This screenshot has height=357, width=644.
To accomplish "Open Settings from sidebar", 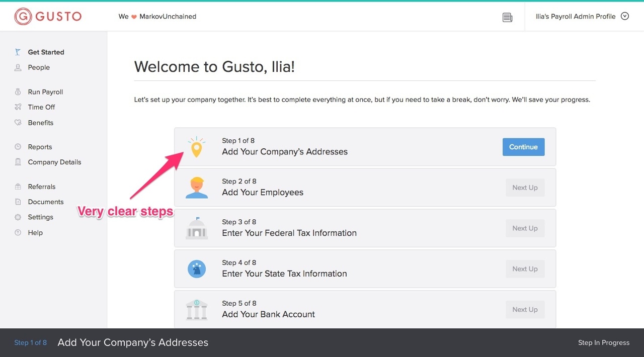I will tap(40, 217).
